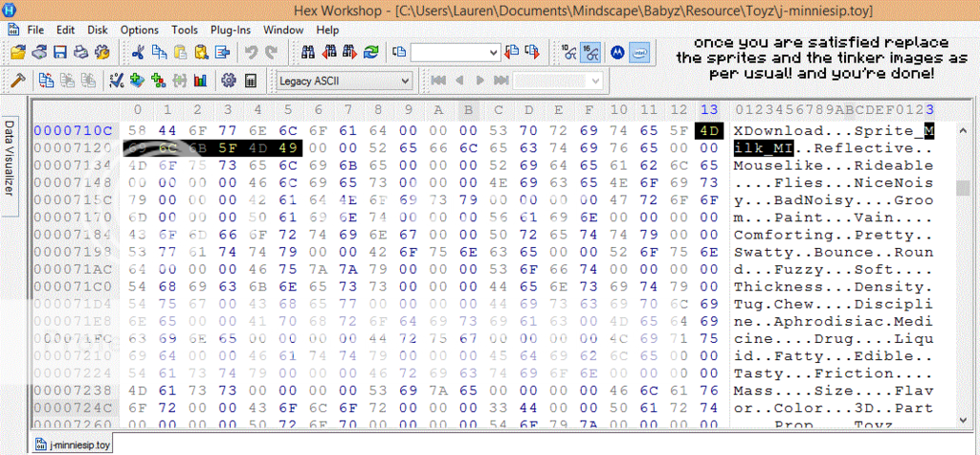Open Find with the binoculars icon
The height and width of the screenshot is (455, 980).
tap(307, 53)
